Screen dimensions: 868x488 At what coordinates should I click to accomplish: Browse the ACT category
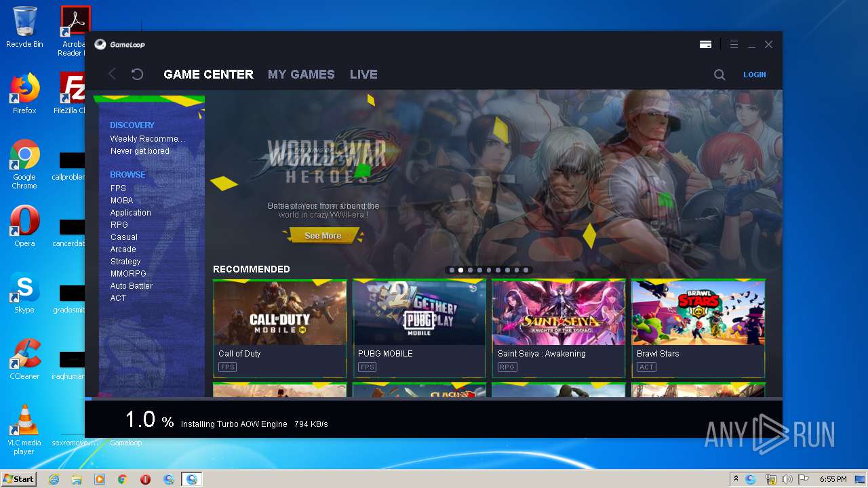point(118,298)
